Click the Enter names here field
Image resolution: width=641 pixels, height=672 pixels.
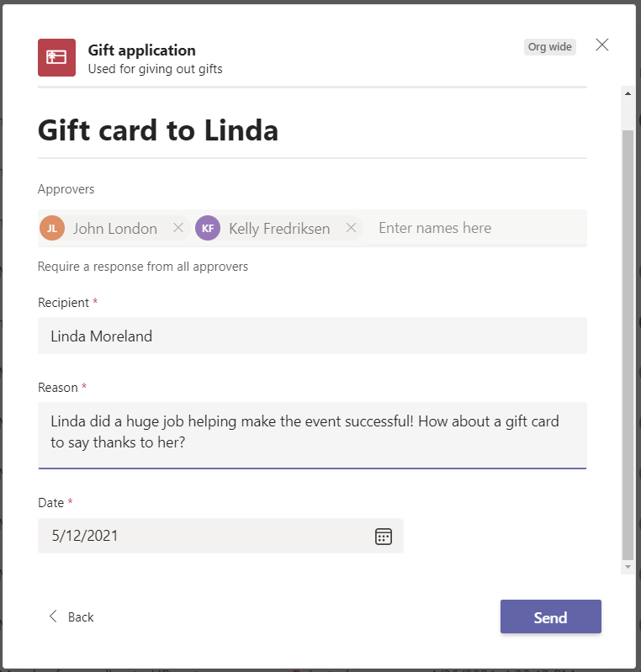pos(475,228)
